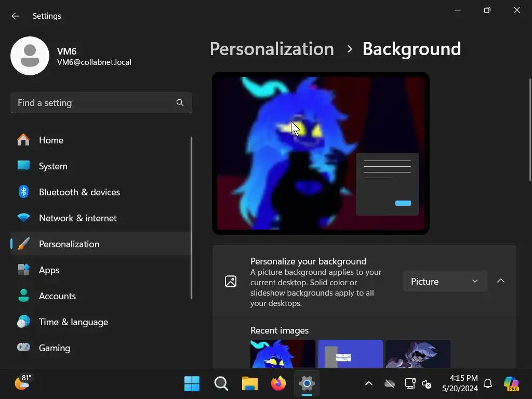Open the network display tray icon

(410, 384)
